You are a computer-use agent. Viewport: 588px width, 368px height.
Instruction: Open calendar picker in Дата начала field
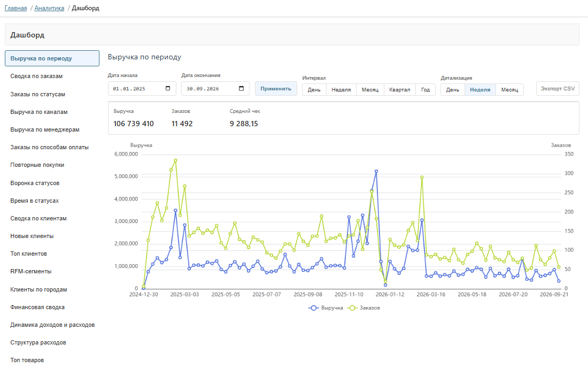coord(168,89)
